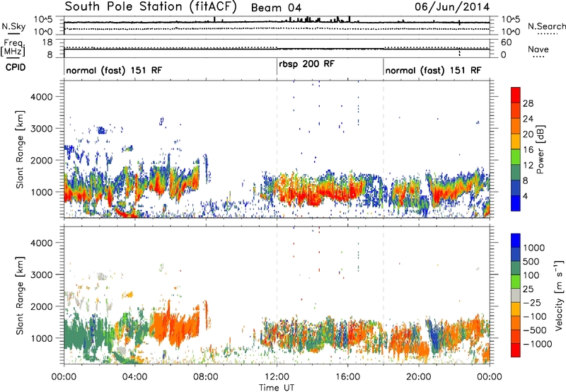Click the '60' Nave axis tick label

507,42
